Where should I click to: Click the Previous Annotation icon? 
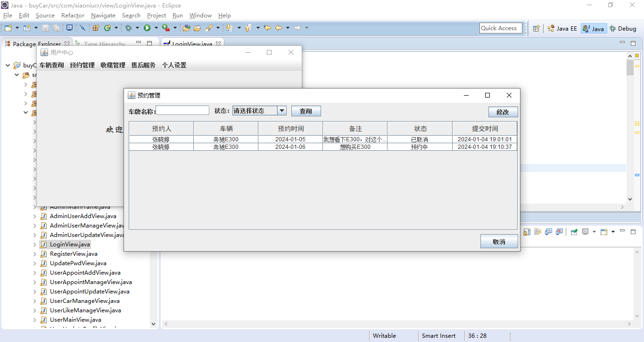tap(248, 28)
